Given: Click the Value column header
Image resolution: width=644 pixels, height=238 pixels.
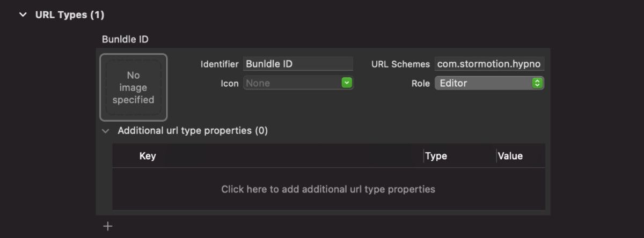Looking at the screenshot, I should 510,156.
